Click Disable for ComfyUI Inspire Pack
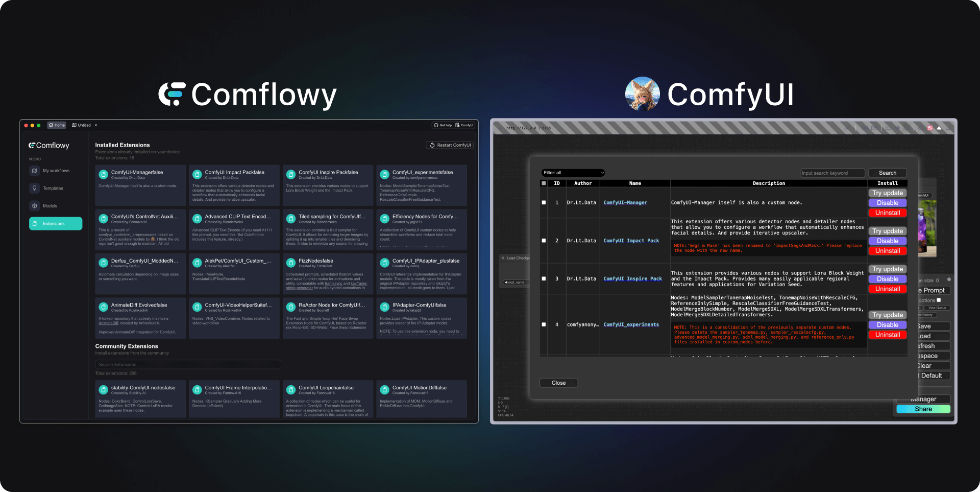 (888, 279)
